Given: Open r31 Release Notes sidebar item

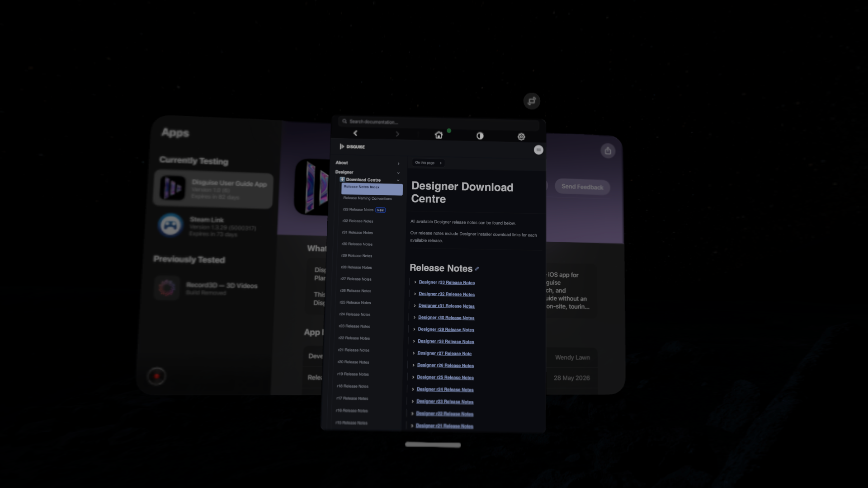Looking at the screenshot, I should pyautogui.click(x=357, y=233).
